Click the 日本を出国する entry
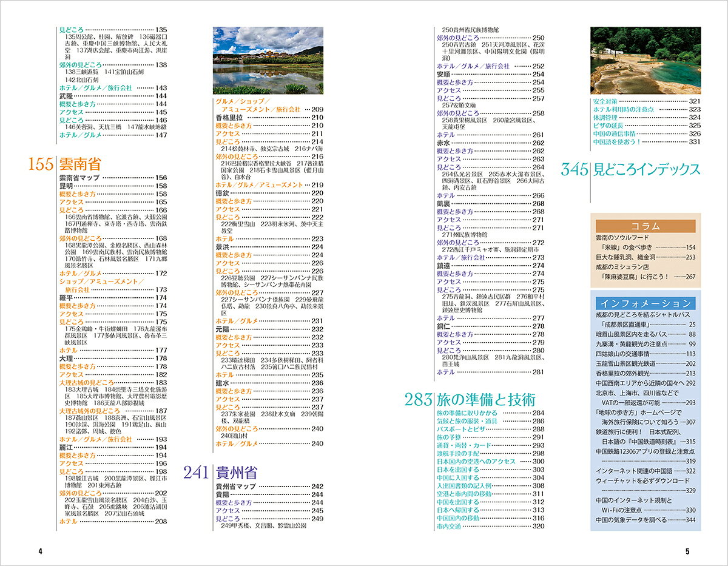The width and height of the screenshot is (728, 566). 491,470
